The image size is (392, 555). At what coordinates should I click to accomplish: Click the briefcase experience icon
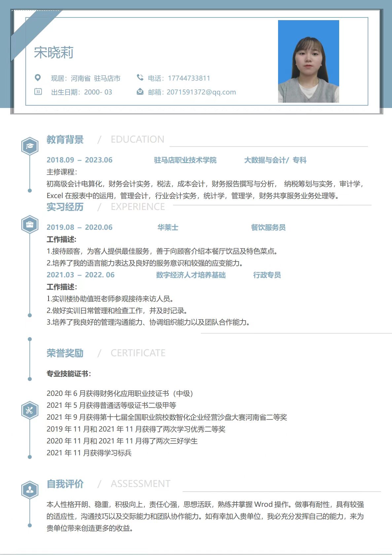pos(30,225)
